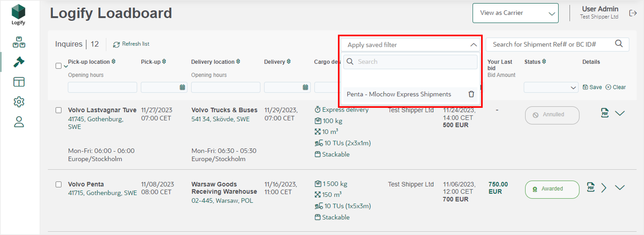Collapse the Apply saved filter dropdown
This screenshot has width=644, height=235.
point(473,45)
